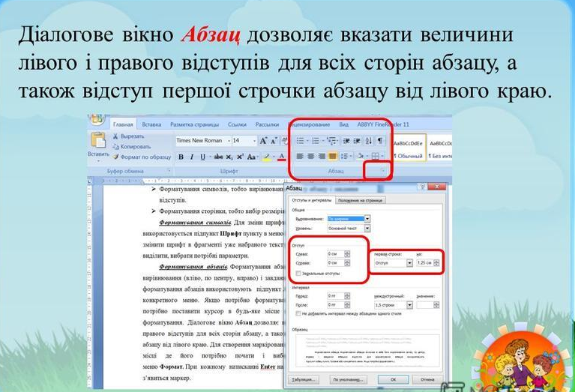Image resolution: width=575 pixels, height=392 pixels.
Task: Click the decrease indent icon
Action: tap(346, 141)
